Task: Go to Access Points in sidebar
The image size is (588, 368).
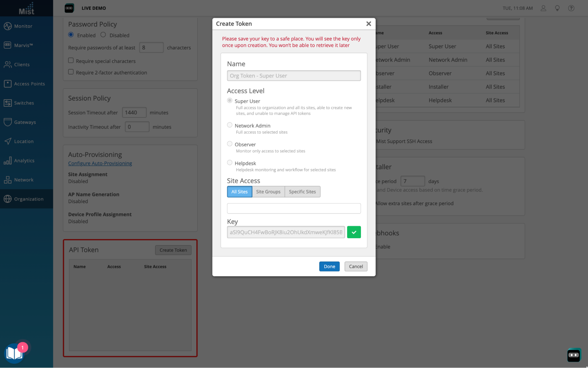Action: tap(26, 84)
